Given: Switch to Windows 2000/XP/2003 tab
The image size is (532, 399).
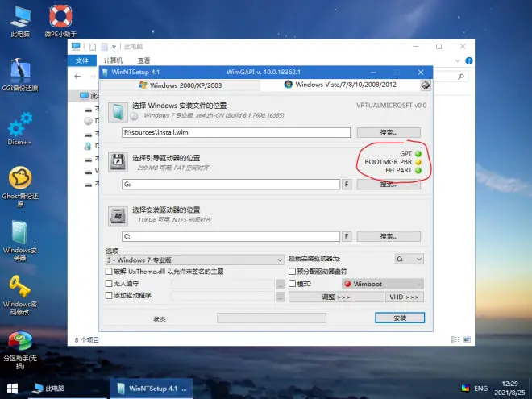Looking at the screenshot, I should tap(181, 85).
